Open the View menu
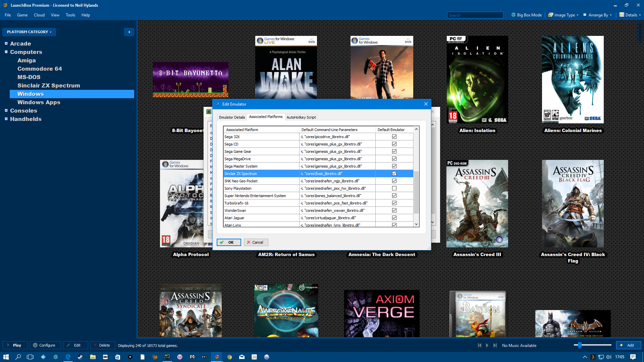This screenshot has width=644, height=362. coord(55,15)
